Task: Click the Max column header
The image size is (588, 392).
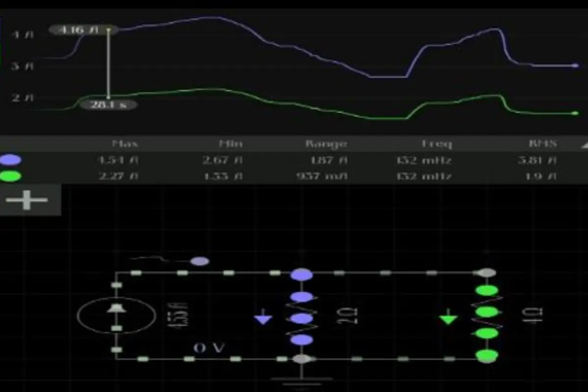Action: [x=125, y=144]
